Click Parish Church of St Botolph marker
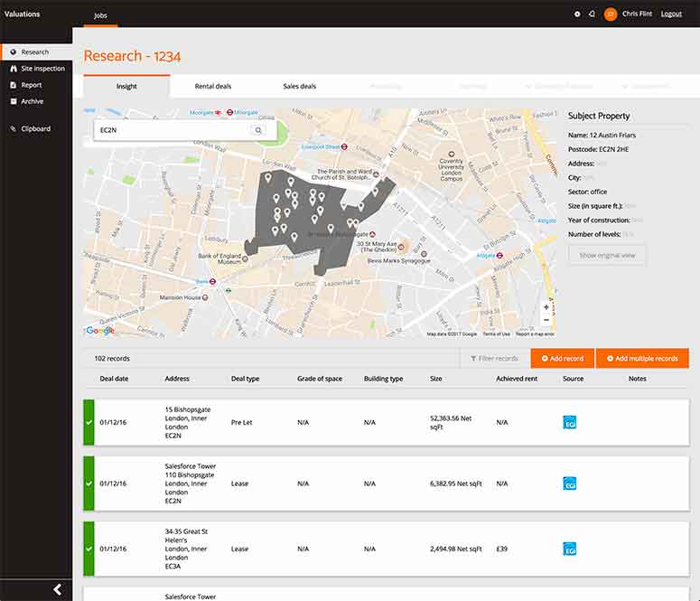 [376, 174]
